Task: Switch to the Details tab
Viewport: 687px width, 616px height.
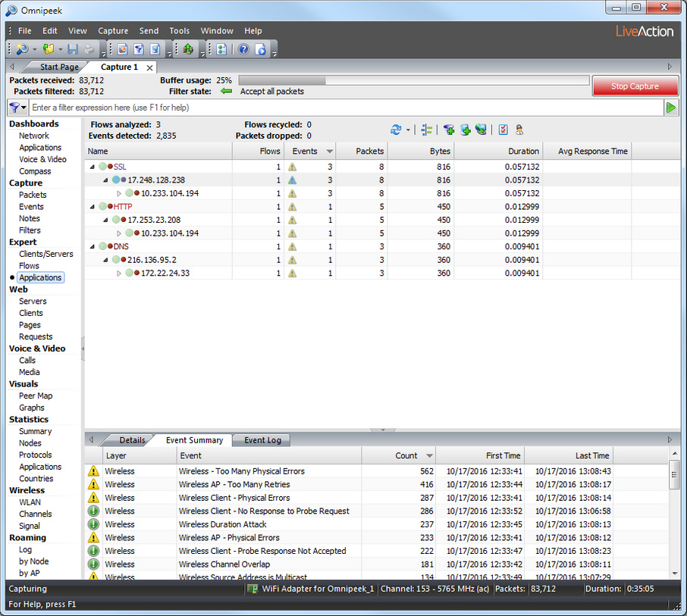Action: [132, 440]
